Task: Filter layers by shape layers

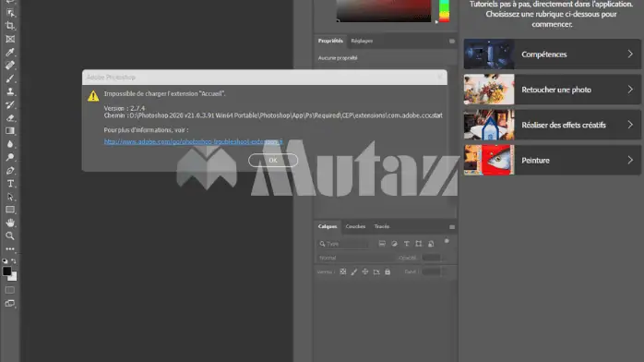Action: tap(419, 244)
